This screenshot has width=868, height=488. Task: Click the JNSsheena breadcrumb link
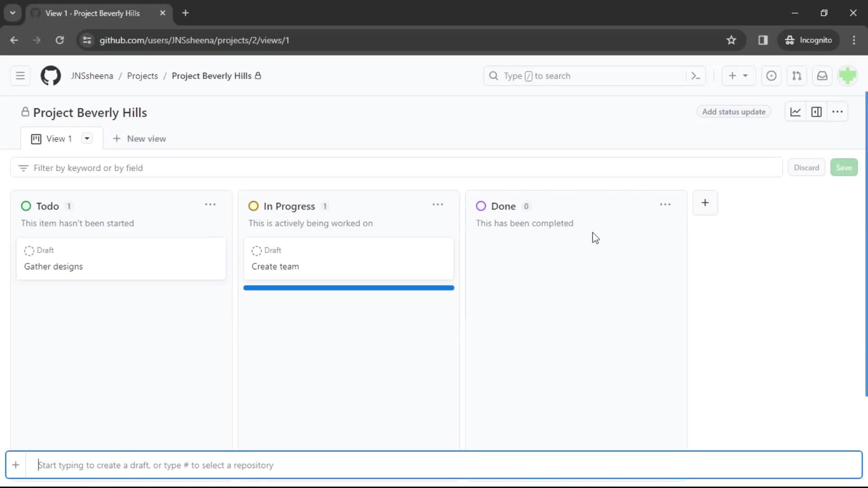point(92,76)
